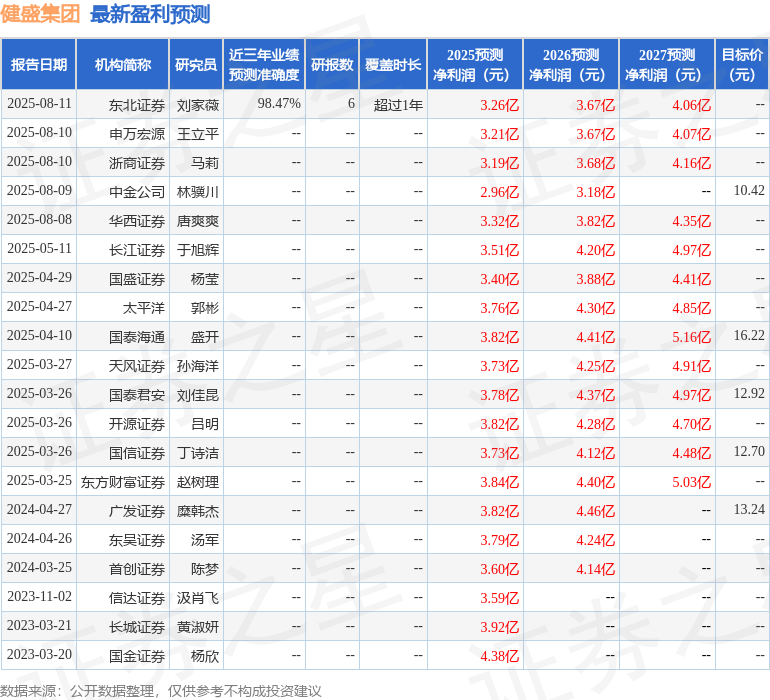Click the 健盛集团 title link

(41, 14)
